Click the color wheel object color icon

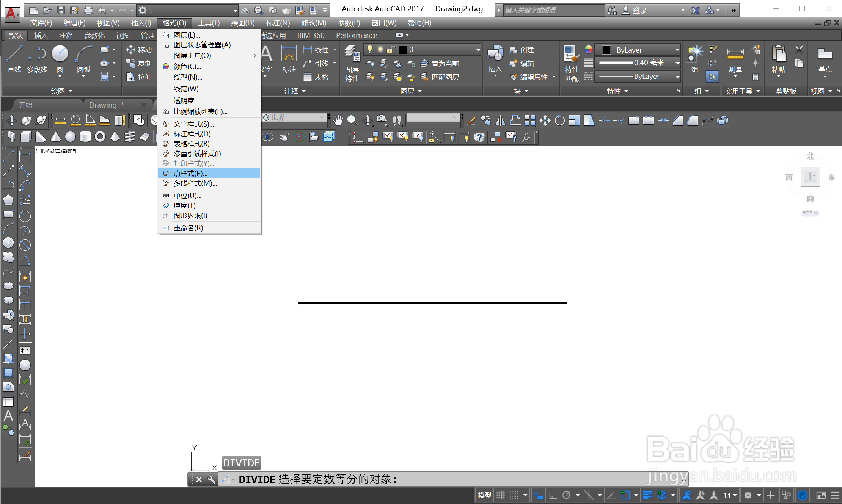pyautogui.click(x=588, y=49)
